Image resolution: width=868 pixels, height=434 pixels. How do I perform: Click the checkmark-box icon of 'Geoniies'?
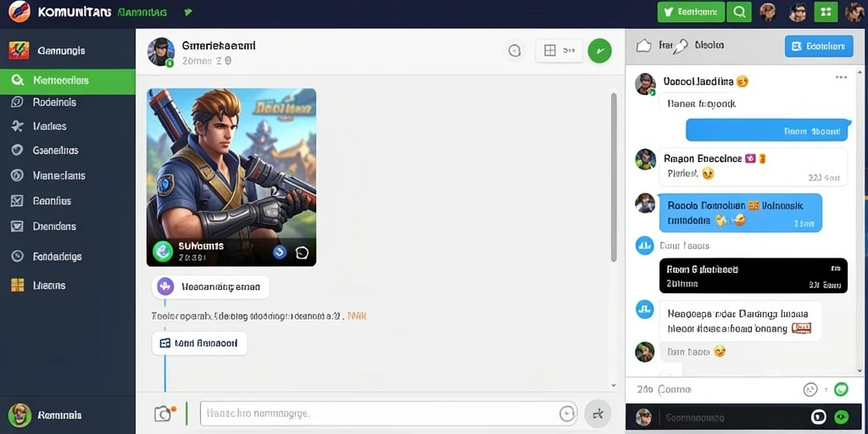point(17,201)
